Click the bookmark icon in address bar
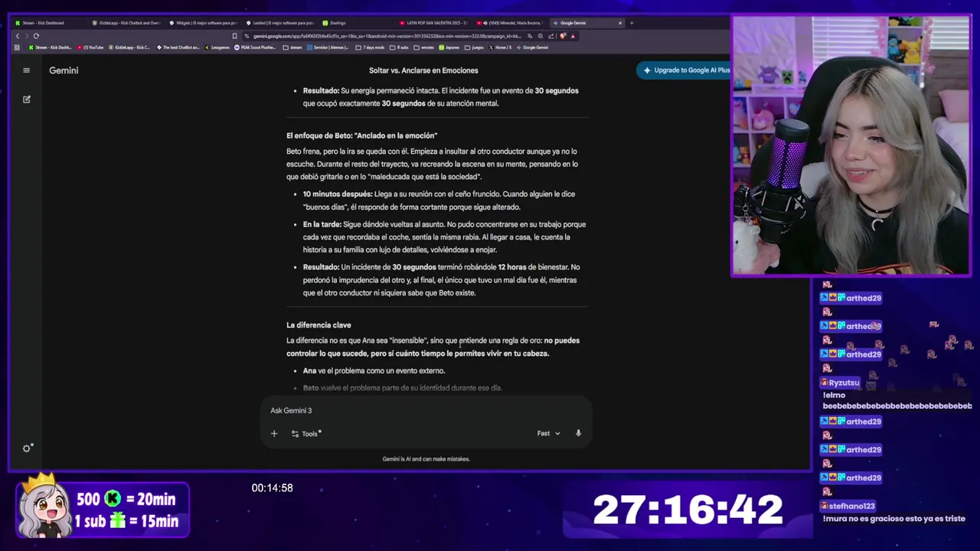Image resolution: width=980 pixels, height=551 pixels. tap(234, 36)
